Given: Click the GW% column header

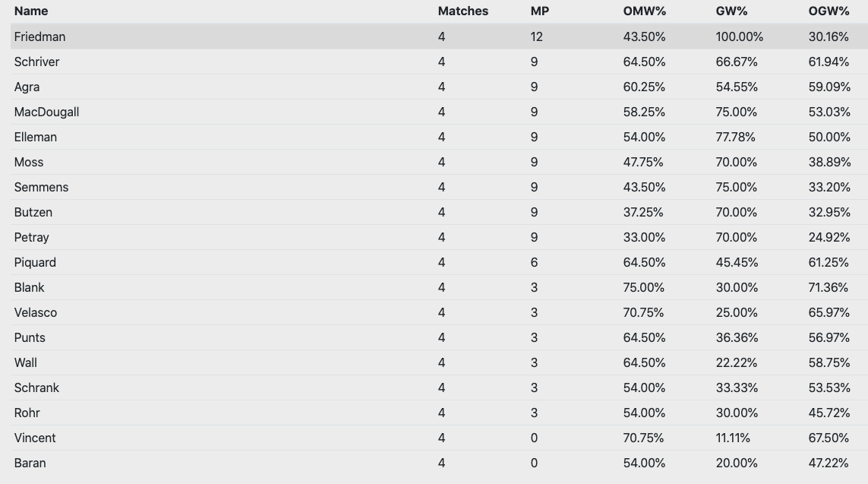Looking at the screenshot, I should [x=731, y=11].
